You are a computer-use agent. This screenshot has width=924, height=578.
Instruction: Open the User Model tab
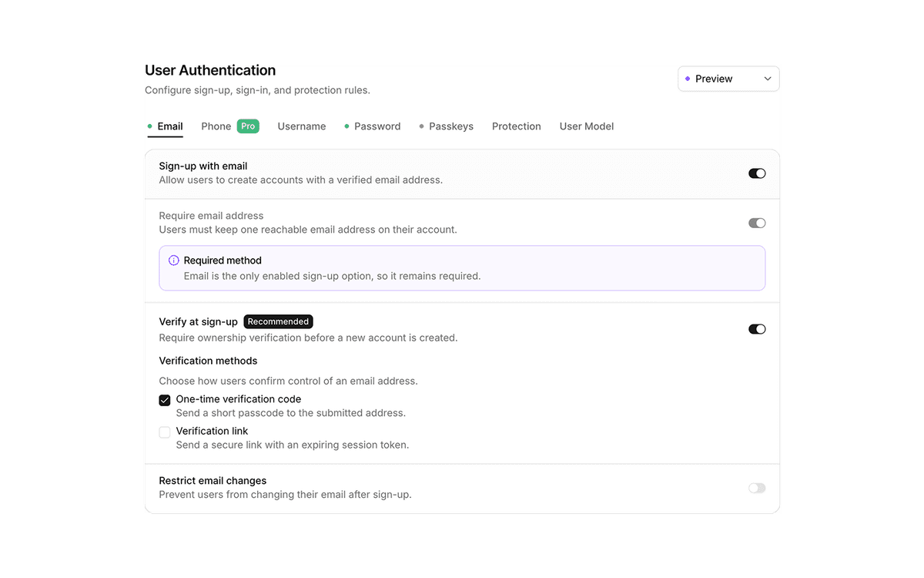click(x=587, y=126)
